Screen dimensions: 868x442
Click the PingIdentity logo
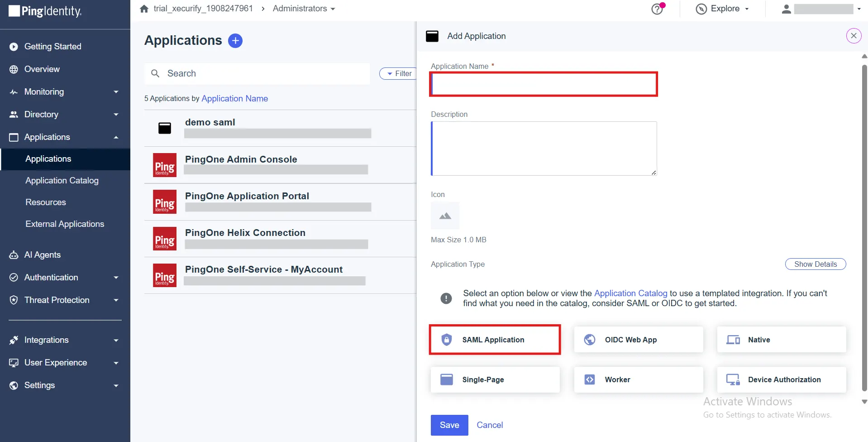click(45, 11)
